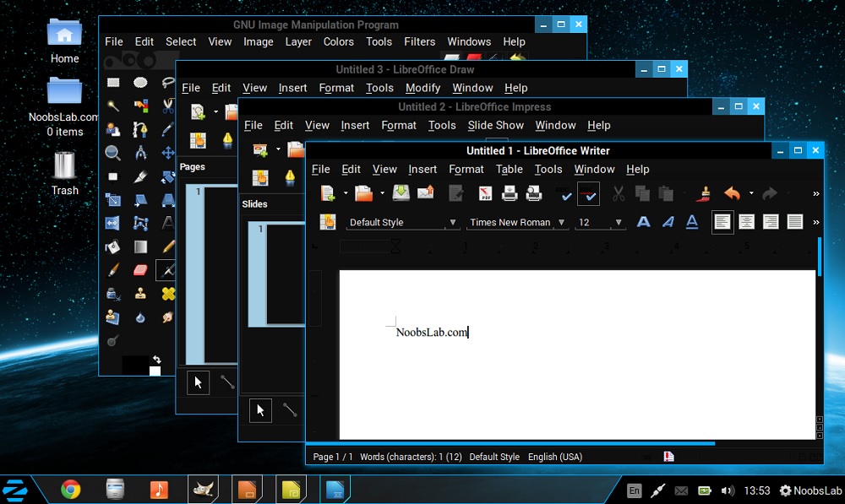Click the Print icon in Writer toolbar
Screen dimensions: 845x504
point(510,192)
